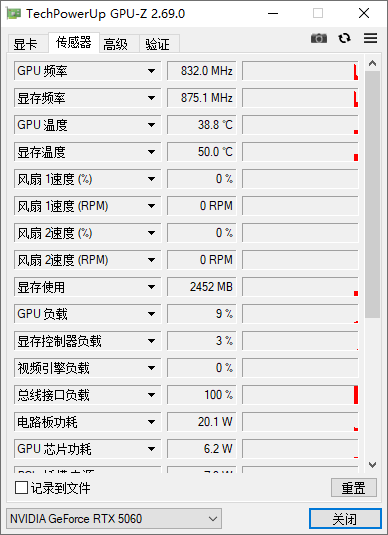Open the 风扇 1速度 (RPM) dropdown
The width and height of the screenshot is (388, 535).
[x=151, y=206]
